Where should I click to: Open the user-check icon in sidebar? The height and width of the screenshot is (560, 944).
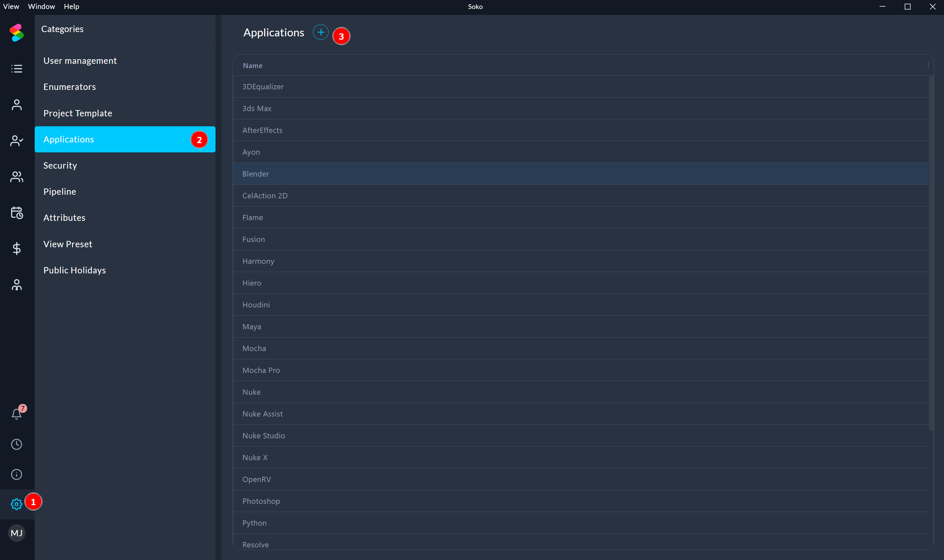coord(16,141)
